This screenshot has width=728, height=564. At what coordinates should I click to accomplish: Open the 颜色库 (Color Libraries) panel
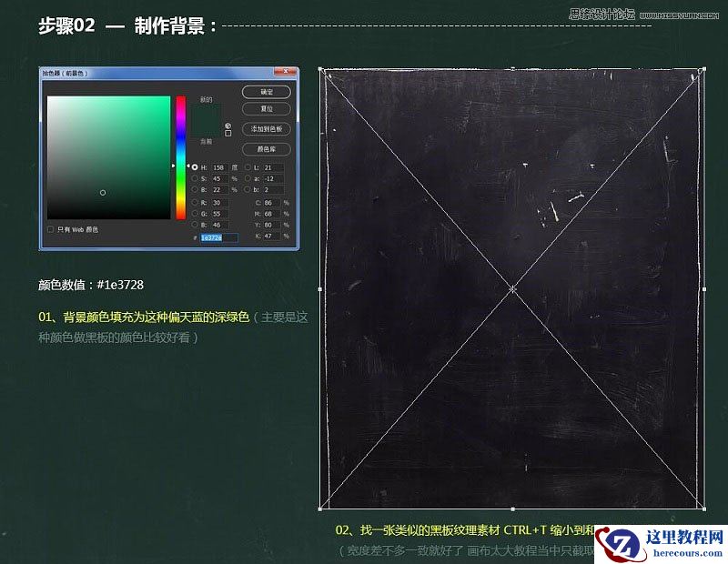click(x=266, y=148)
